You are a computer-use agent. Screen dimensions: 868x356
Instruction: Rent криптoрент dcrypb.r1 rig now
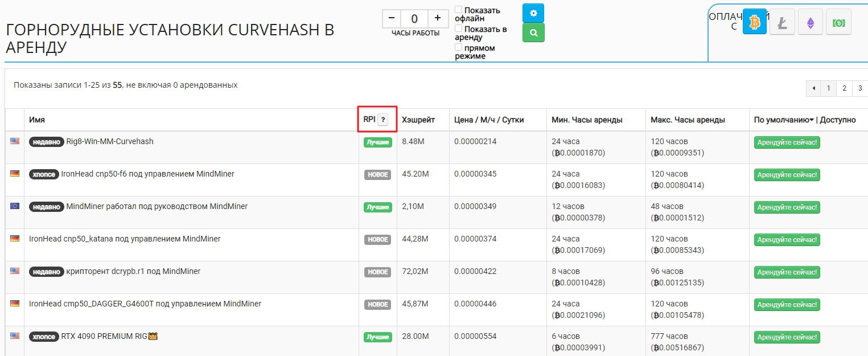pos(787,272)
